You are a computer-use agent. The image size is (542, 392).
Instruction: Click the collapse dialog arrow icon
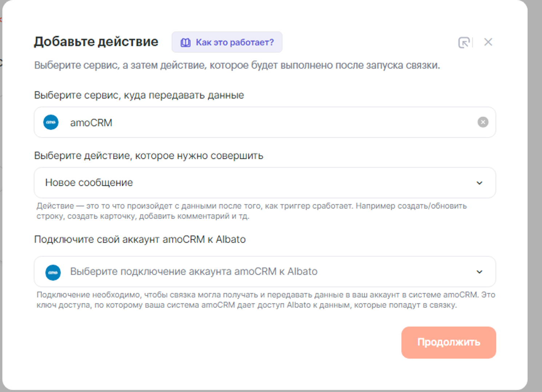point(464,43)
